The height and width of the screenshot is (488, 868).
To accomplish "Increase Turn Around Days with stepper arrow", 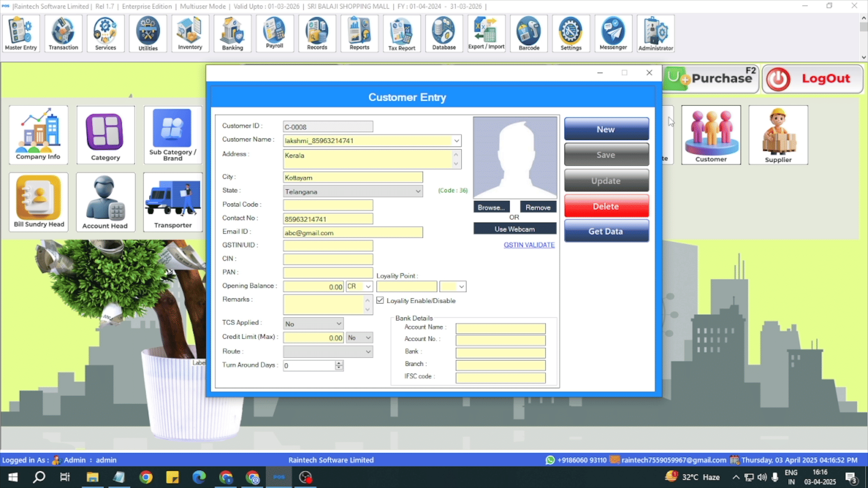I will point(339,363).
